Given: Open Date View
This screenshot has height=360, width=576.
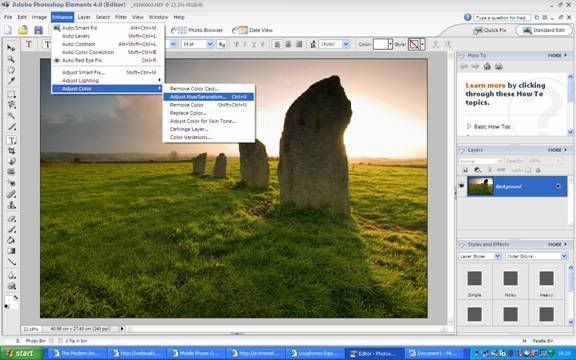Looking at the screenshot, I should coord(252,30).
